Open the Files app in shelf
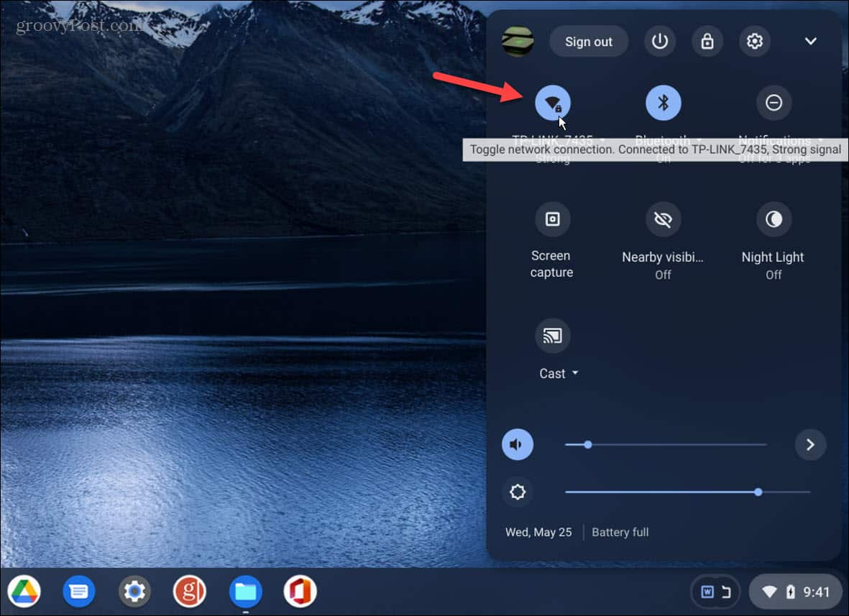Image resolution: width=849 pixels, height=616 pixels. pos(245,591)
